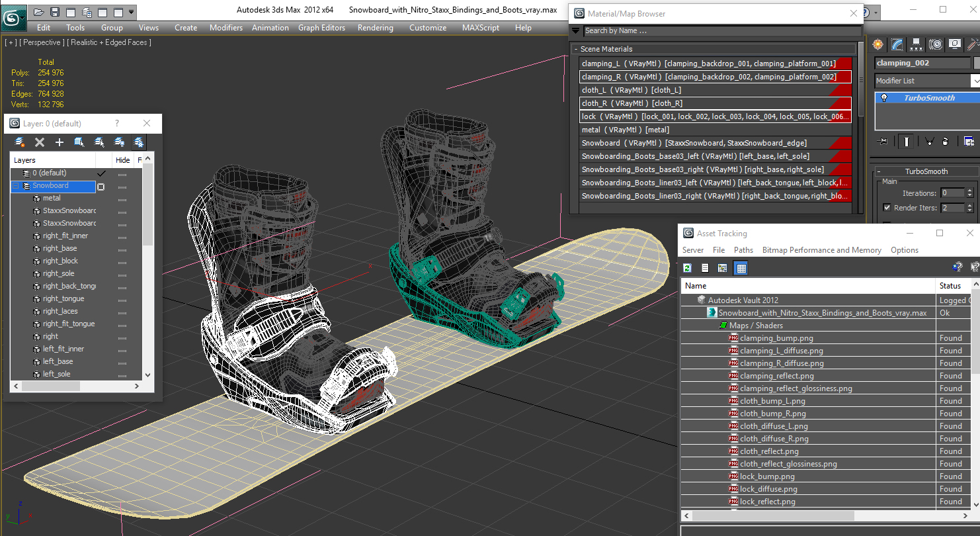Image resolution: width=980 pixels, height=536 pixels.
Task: Collapse the Snowboard layer tree node
Action: pos(16,186)
